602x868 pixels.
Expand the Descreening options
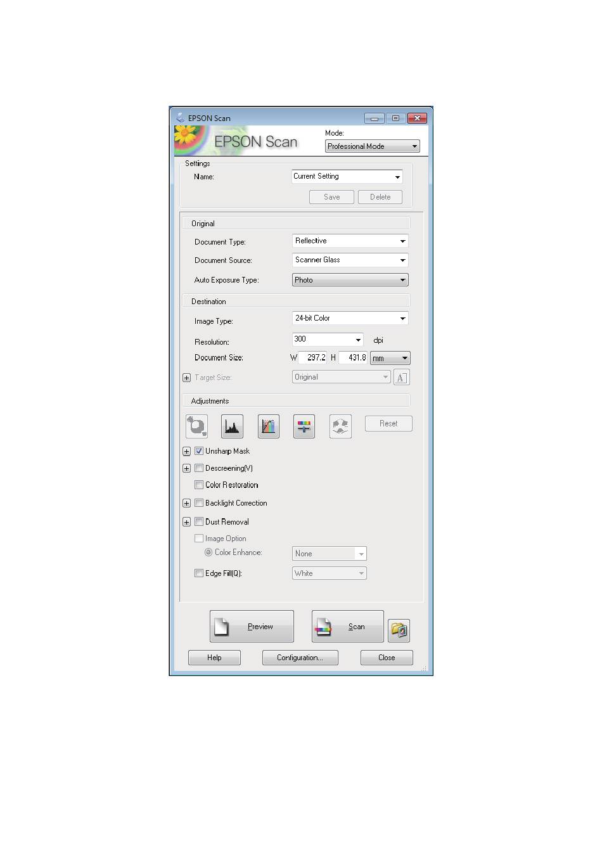click(186, 469)
